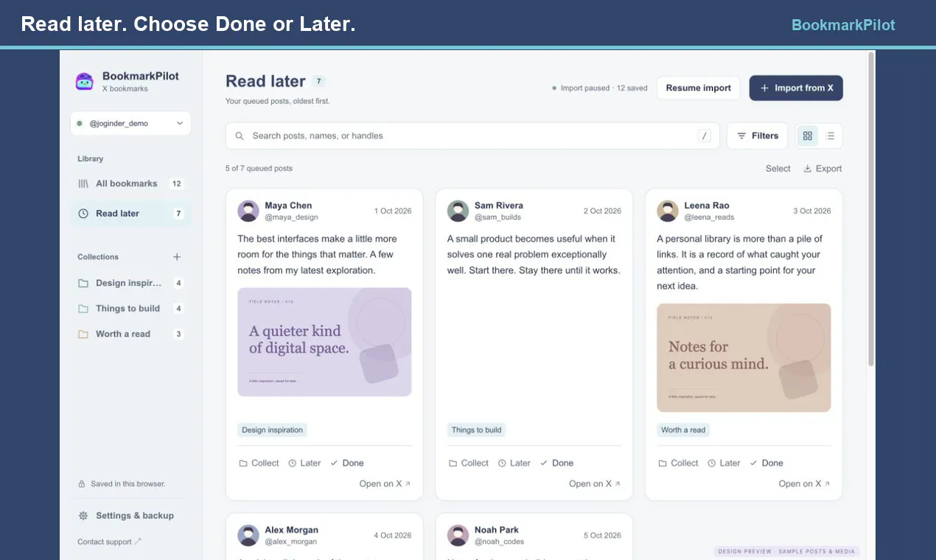
Task: Open the Worth a read collection
Action: 130,334
